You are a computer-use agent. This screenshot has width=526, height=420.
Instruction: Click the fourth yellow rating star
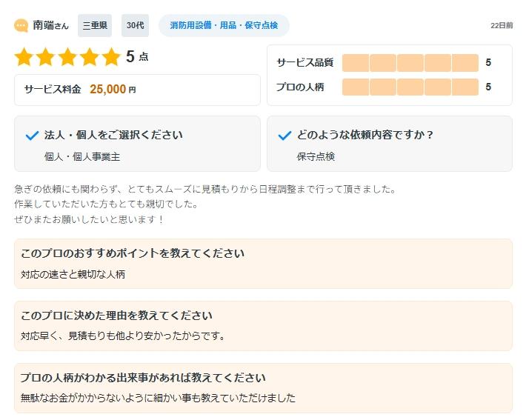[x=89, y=57]
